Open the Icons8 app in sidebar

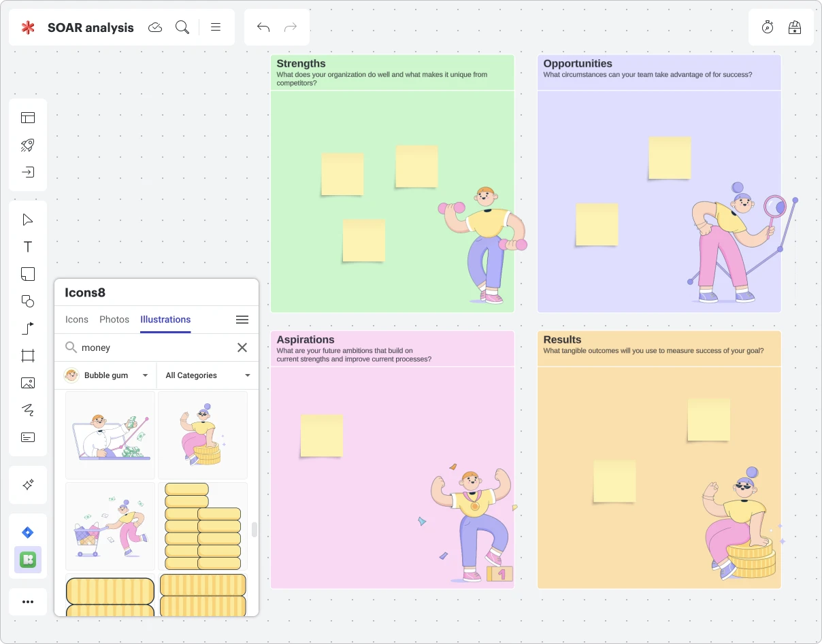(28, 560)
